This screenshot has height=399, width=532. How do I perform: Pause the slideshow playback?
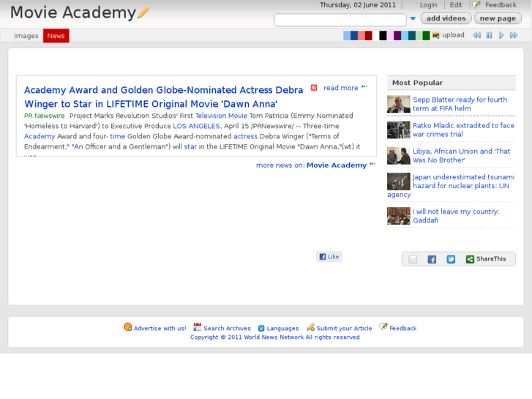point(490,35)
